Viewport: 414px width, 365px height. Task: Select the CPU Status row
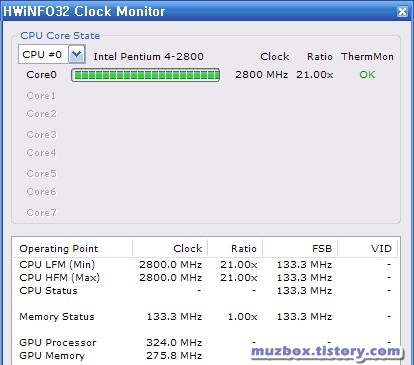click(205, 291)
